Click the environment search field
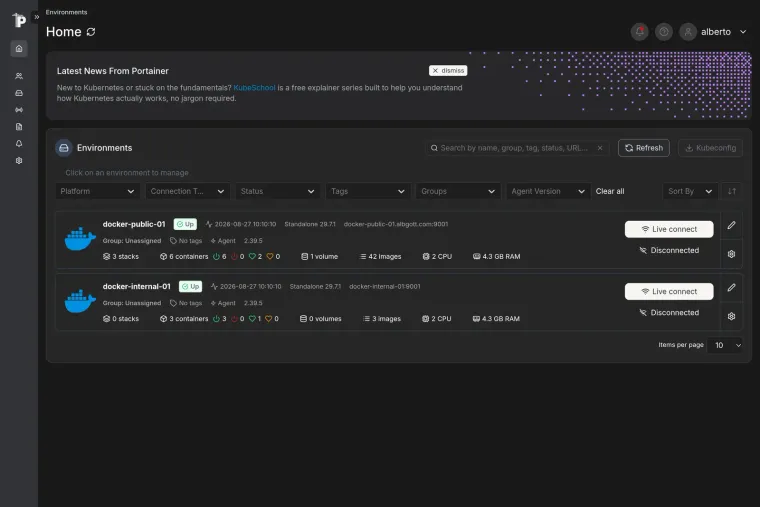 click(517, 148)
